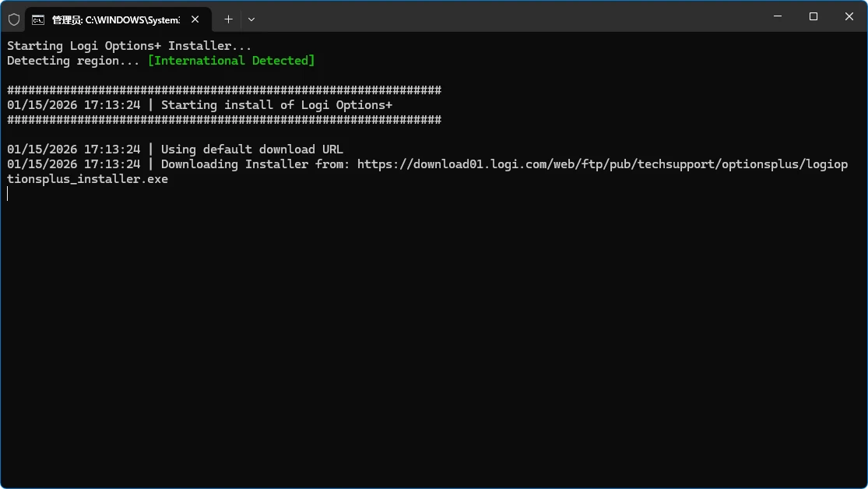Click 'Starting install of Logi Options+' text
Image resolution: width=868 pixels, height=489 pixels.
coord(276,105)
